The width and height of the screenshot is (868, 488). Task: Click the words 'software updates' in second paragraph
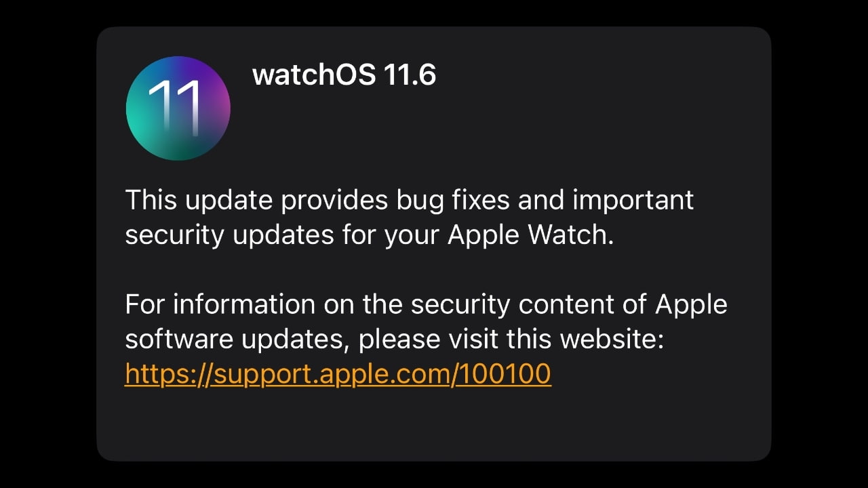point(235,338)
